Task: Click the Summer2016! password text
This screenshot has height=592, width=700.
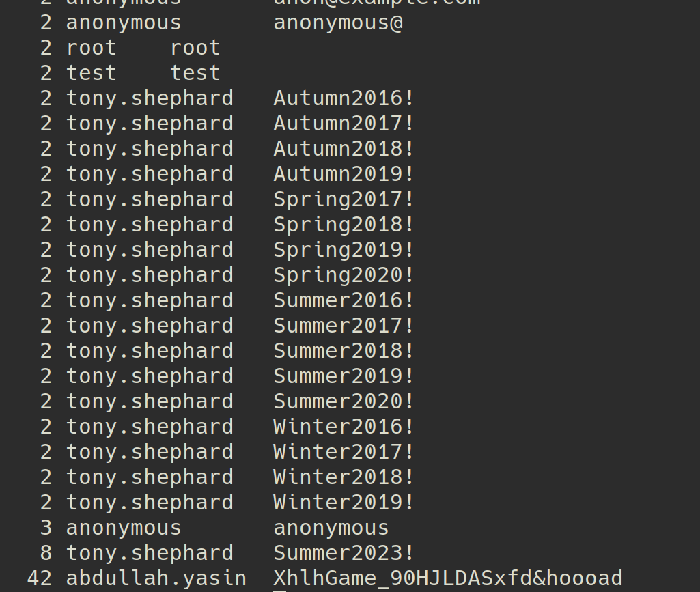Action: point(344,300)
